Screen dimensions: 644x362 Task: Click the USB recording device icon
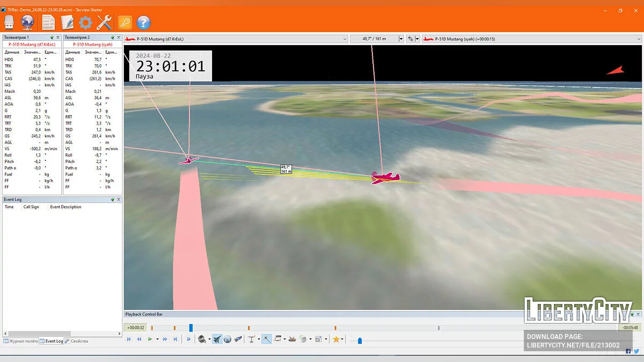pos(9,22)
